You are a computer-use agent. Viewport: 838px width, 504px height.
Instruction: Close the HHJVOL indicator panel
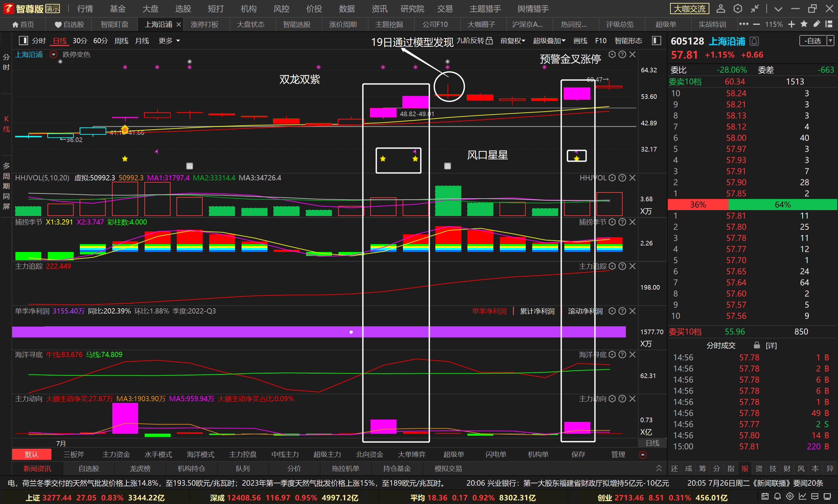tap(632, 178)
